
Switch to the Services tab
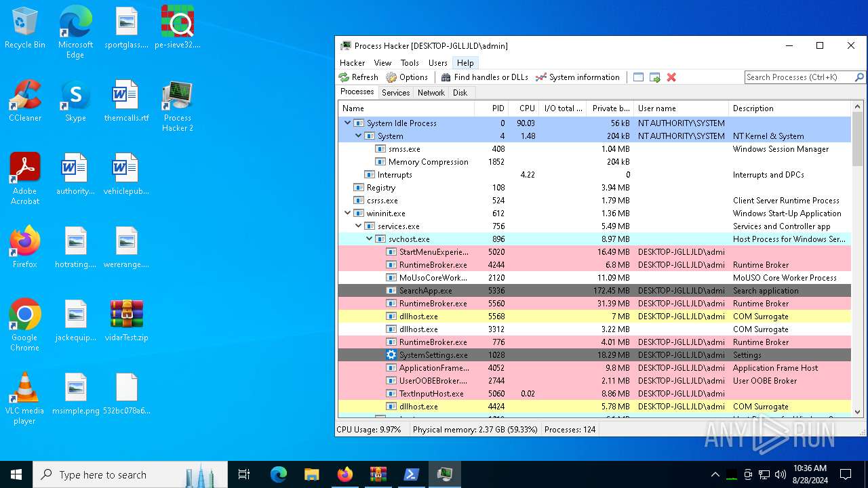point(395,93)
